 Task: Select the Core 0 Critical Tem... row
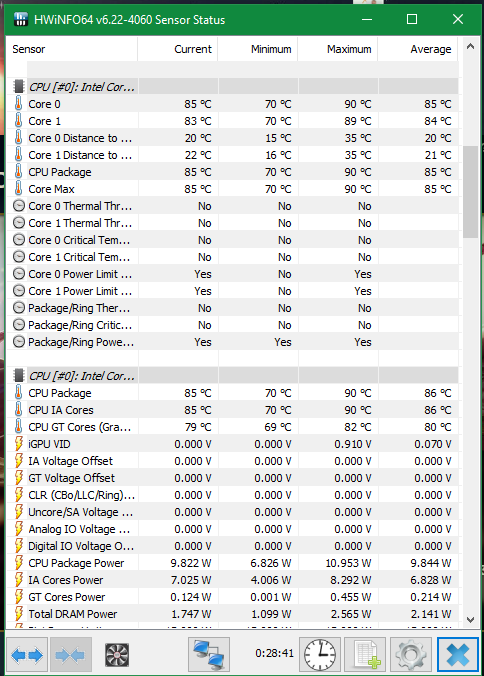pos(233,240)
